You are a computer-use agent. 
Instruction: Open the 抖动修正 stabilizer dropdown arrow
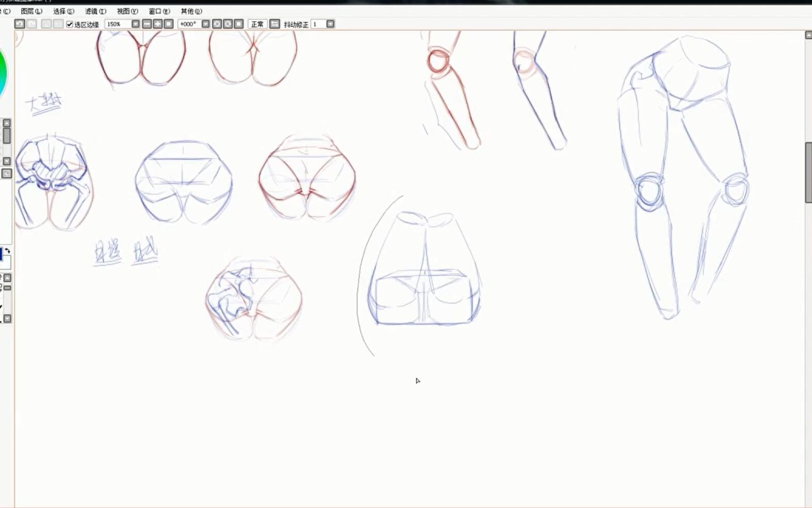[330, 24]
